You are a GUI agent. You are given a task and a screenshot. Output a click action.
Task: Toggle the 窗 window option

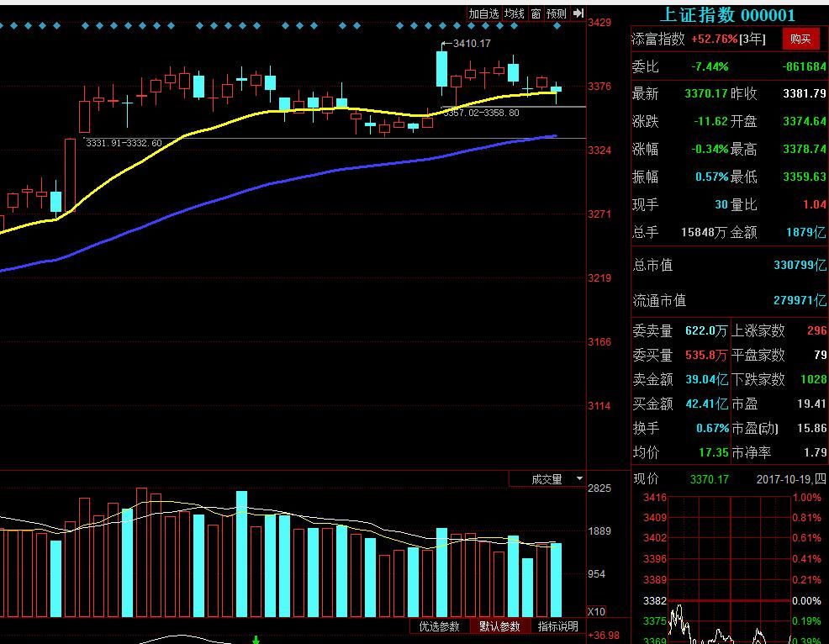pos(535,13)
